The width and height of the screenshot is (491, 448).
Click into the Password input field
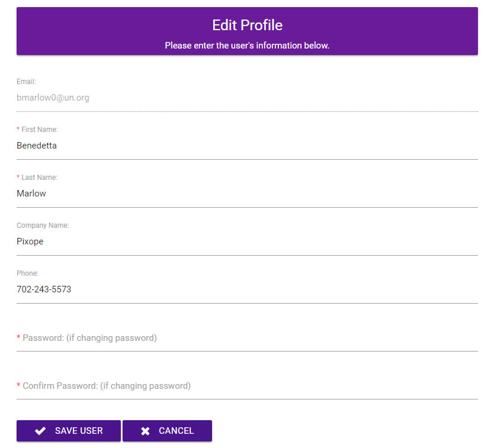247,338
